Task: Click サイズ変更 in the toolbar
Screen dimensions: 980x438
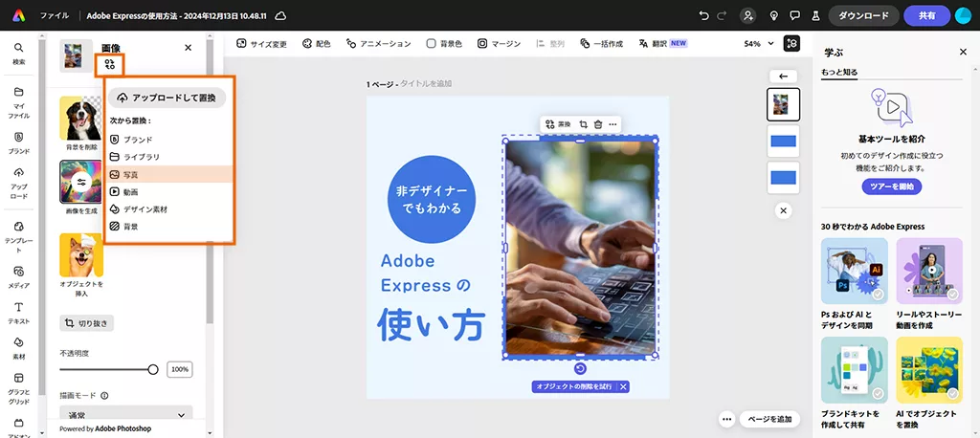Action: (262, 44)
